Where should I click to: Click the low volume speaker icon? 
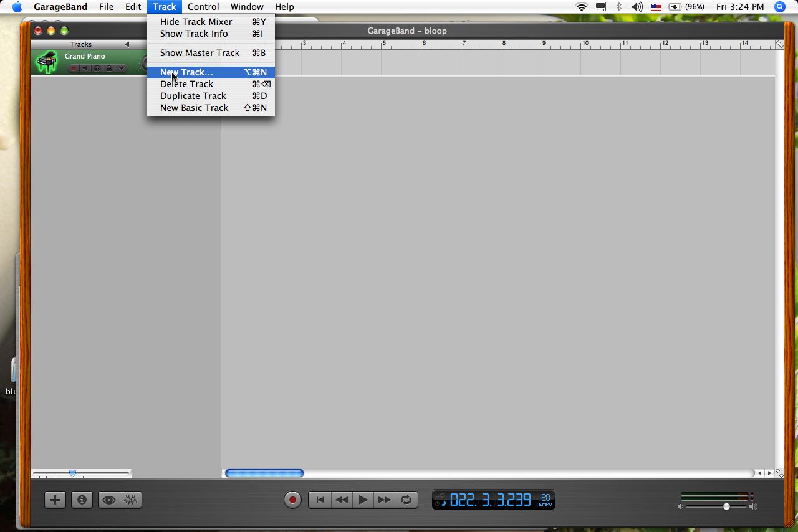click(680, 506)
